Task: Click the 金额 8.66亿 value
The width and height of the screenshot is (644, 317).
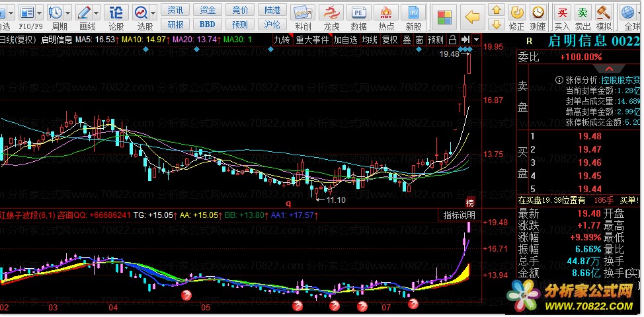Action: point(587,272)
